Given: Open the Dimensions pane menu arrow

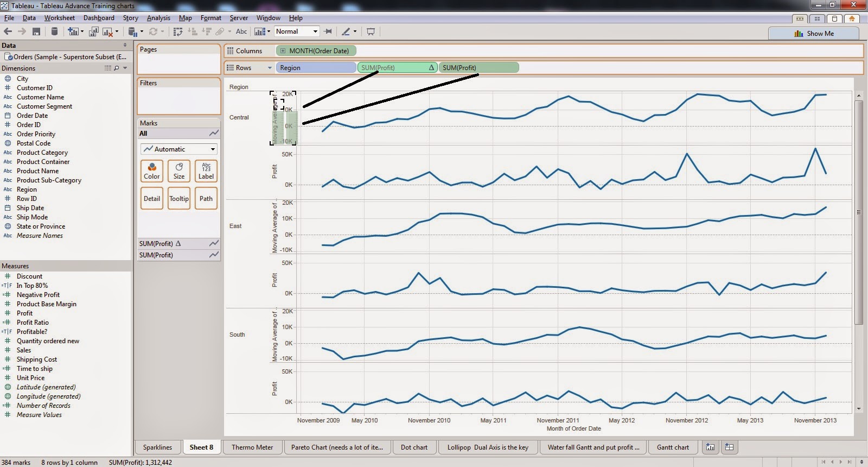Looking at the screenshot, I should click(x=125, y=68).
